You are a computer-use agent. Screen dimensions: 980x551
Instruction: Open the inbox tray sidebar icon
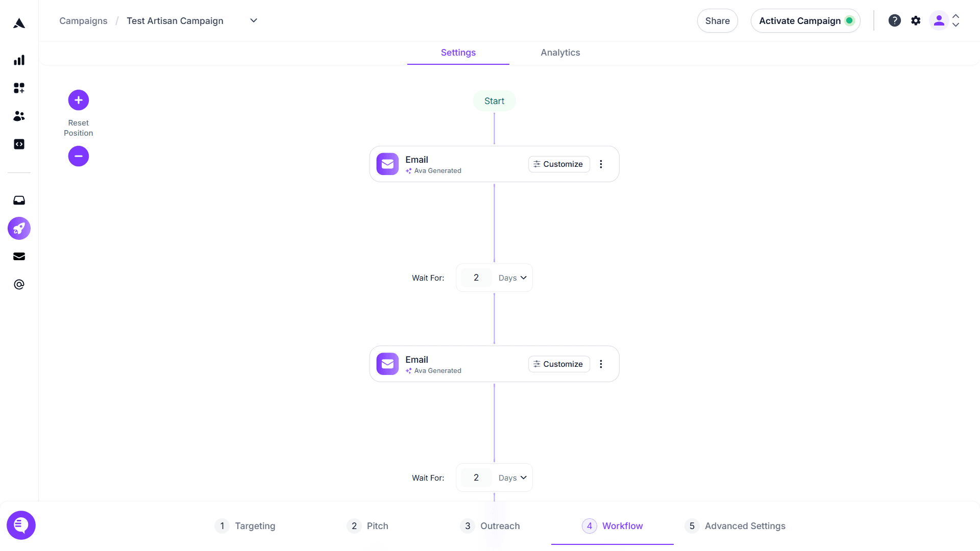[x=19, y=201]
